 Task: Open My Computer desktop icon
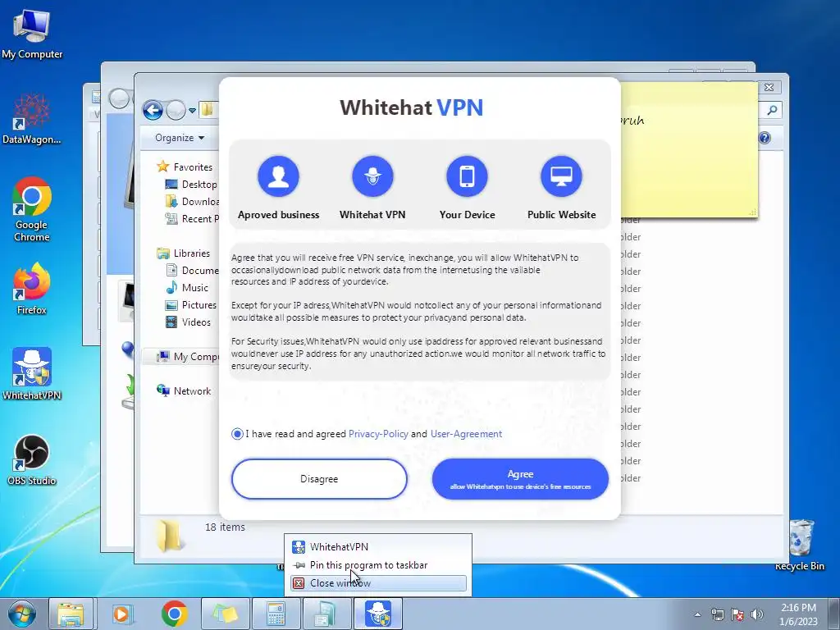[x=32, y=34]
